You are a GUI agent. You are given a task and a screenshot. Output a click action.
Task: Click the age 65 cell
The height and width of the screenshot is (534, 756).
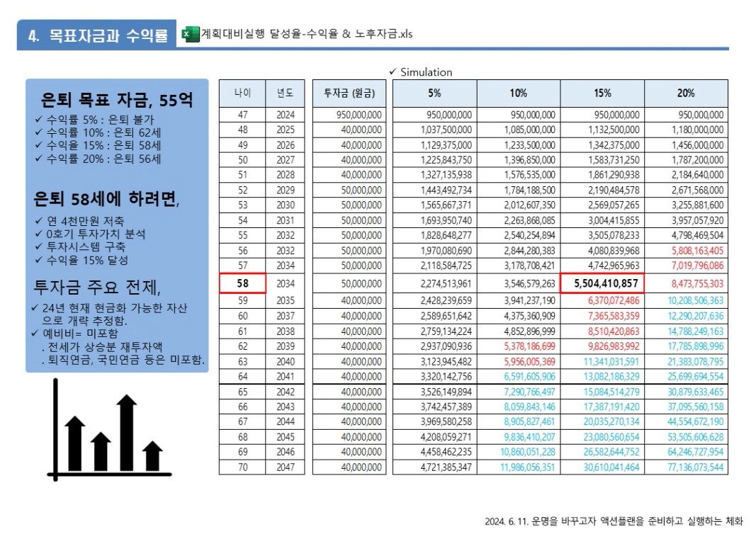pos(242,392)
